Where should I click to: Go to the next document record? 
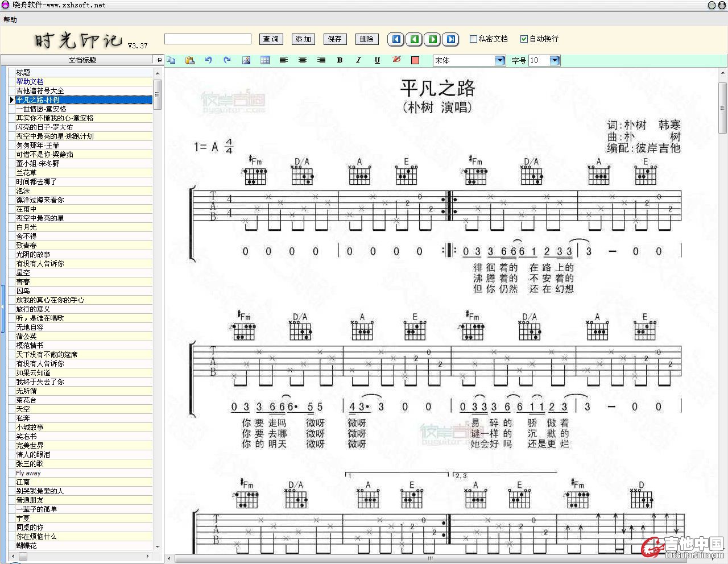pos(432,39)
